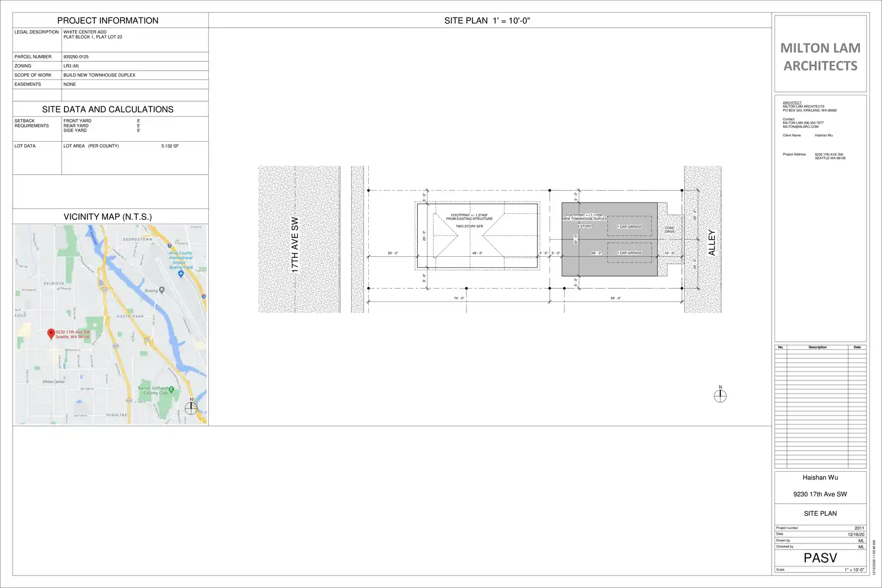Click the SITE DATA AND CALCULATIONS heading

pyautogui.click(x=108, y=109)
